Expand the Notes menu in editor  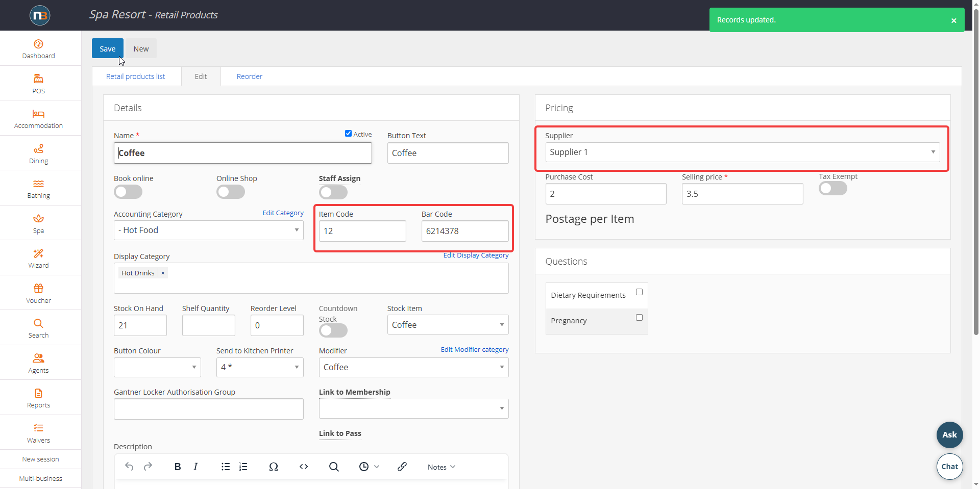pyautogui.click(x=442, y=467)
